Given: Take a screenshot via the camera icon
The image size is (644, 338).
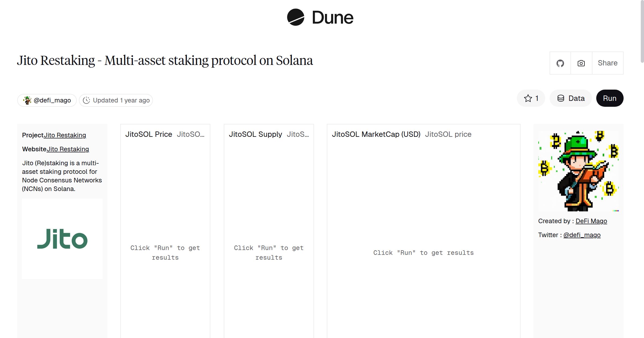Looking at the screenshot, I should point(581,63).
